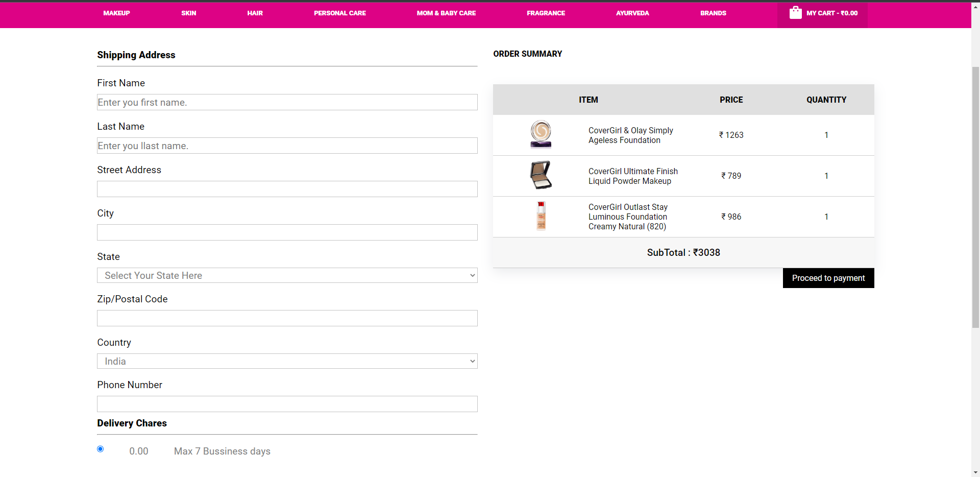Click Proceed to payment
Image resolution: width=980 pixels, height=477 pixels.
(x=828, y=278)
